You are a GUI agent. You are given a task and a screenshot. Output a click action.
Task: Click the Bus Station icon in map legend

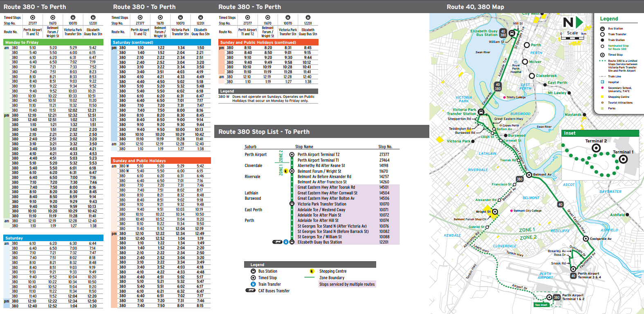602,29
